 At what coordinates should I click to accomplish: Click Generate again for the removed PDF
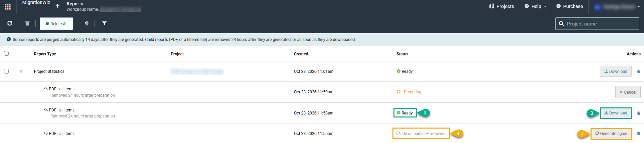click(611, 134)
